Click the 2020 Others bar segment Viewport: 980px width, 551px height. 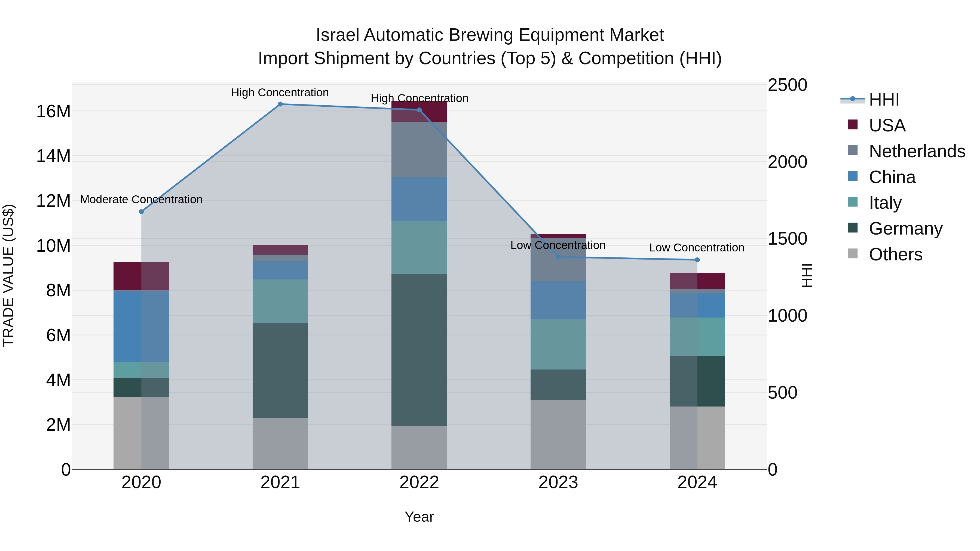tap(141, 433)
